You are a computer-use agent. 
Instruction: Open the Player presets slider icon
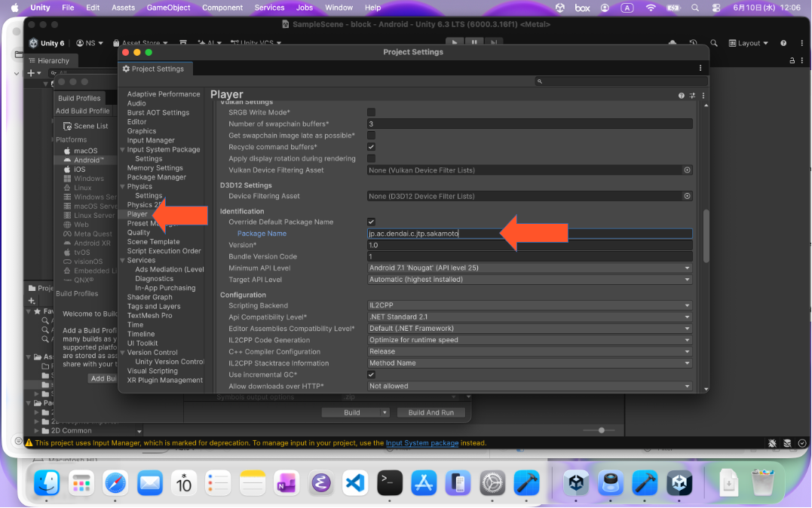tap(692, 95)
